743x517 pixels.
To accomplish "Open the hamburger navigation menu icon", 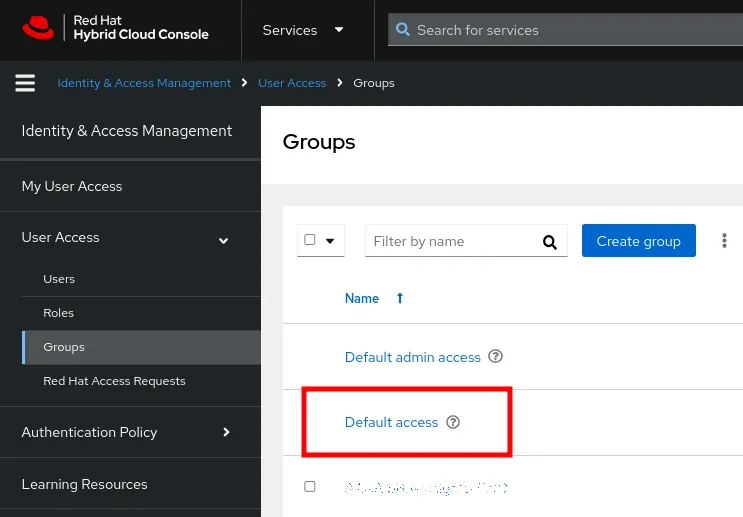I will coord(25,83).
